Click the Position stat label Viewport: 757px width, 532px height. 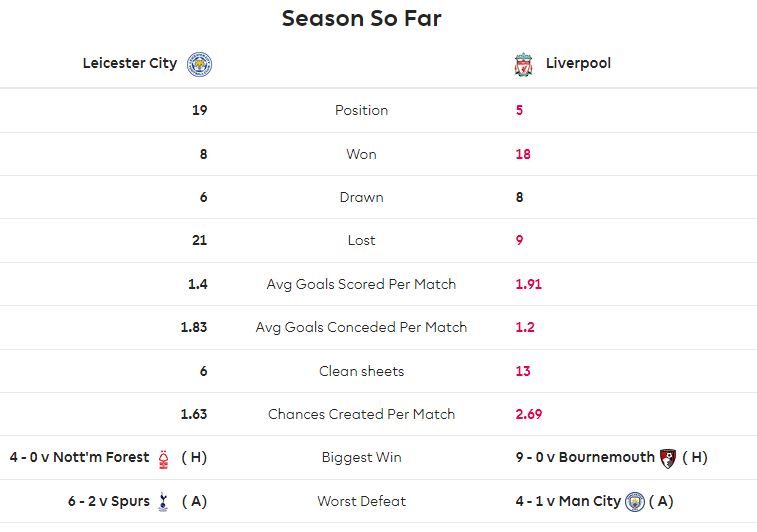tap(361, 111)
